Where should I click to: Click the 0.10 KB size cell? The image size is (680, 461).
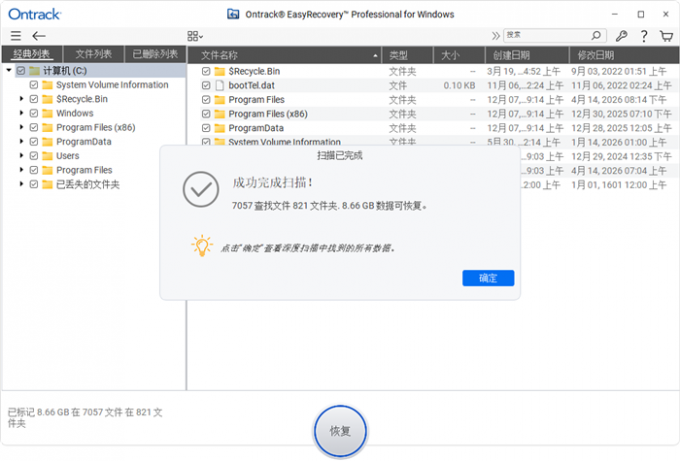(x=459, y=85)
